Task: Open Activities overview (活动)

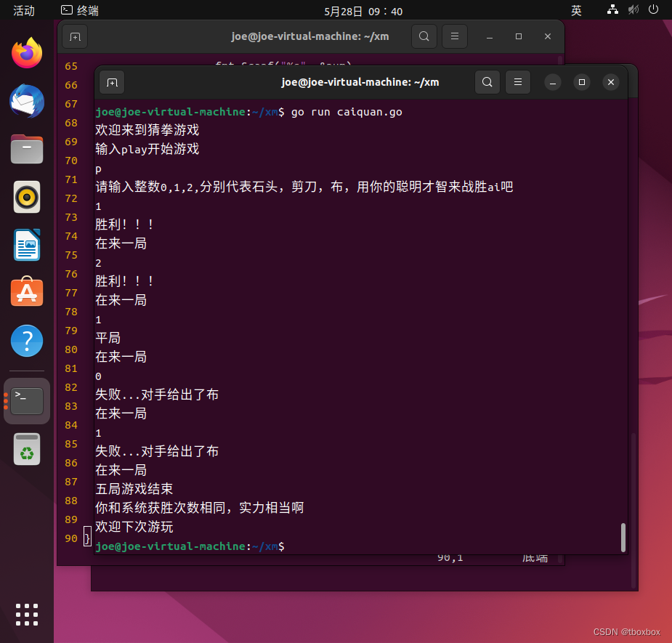Action: [x=24, y=11]
